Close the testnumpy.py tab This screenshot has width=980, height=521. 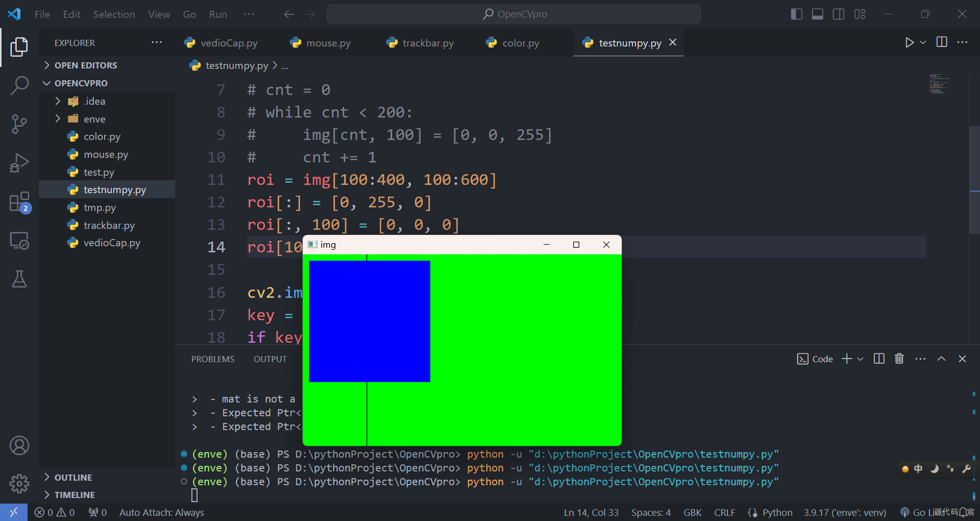click(673, 42)
